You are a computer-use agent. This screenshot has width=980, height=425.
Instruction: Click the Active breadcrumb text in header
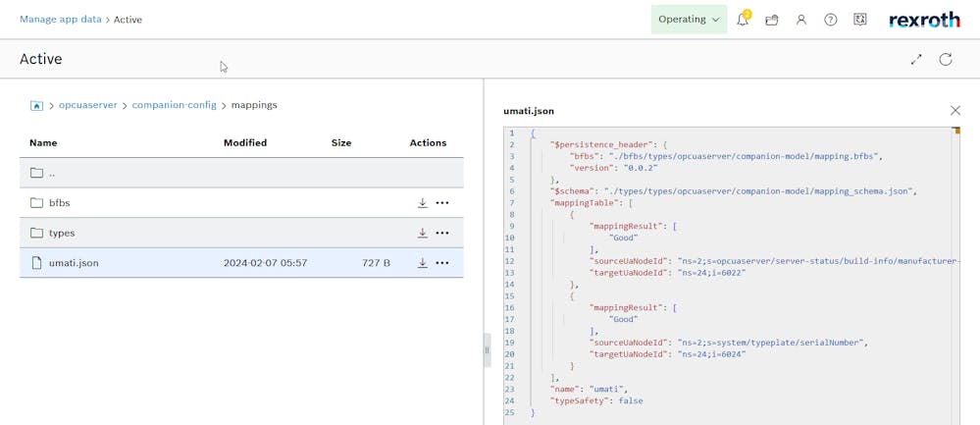click(x=128, y=20)
